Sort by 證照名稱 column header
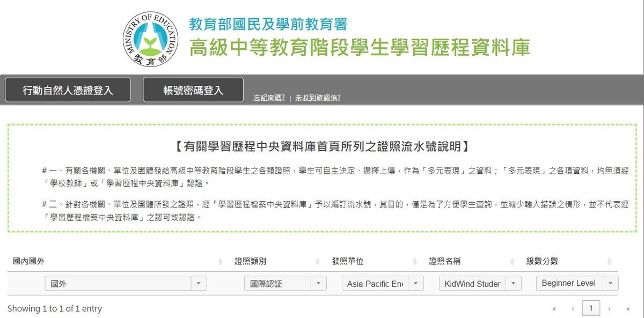The height and width of the screenshot is (318, 644). [445, 261]
